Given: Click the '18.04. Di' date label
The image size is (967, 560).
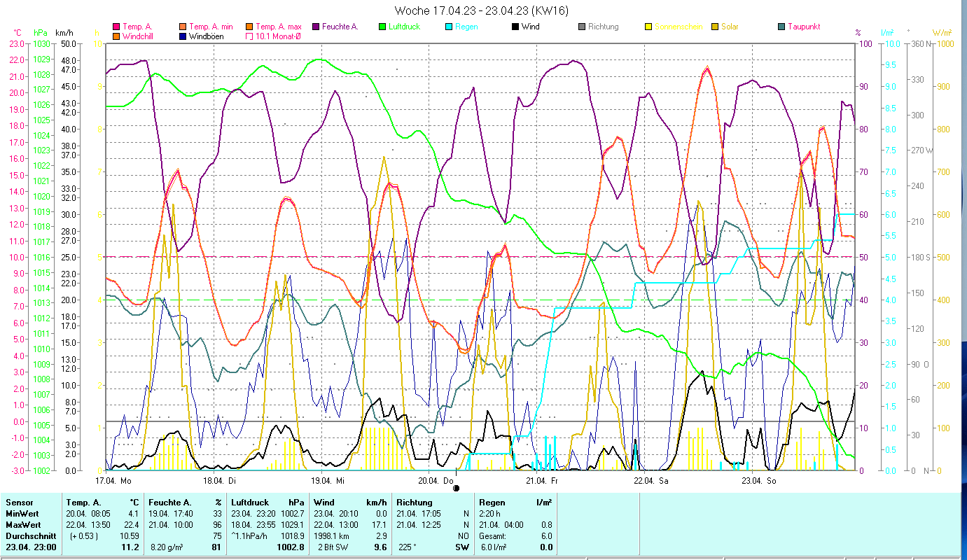Looking at the screenshot, I should click(219, 480).
